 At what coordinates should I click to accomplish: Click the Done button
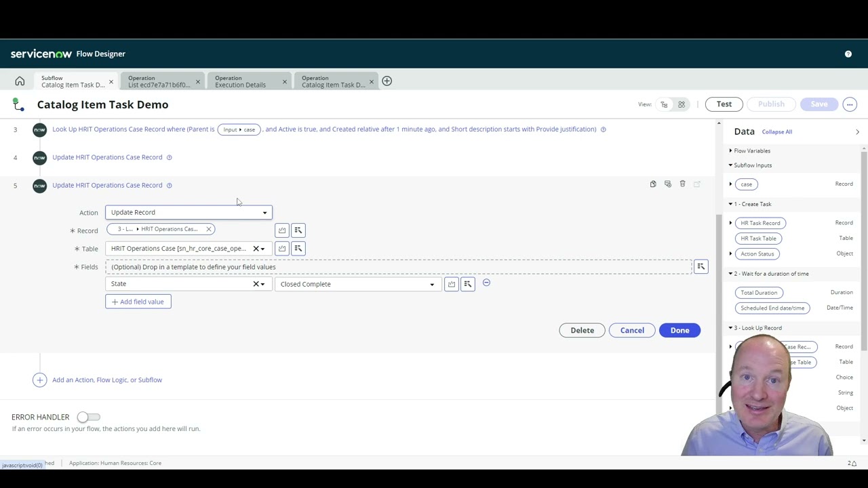click(679, 330)
